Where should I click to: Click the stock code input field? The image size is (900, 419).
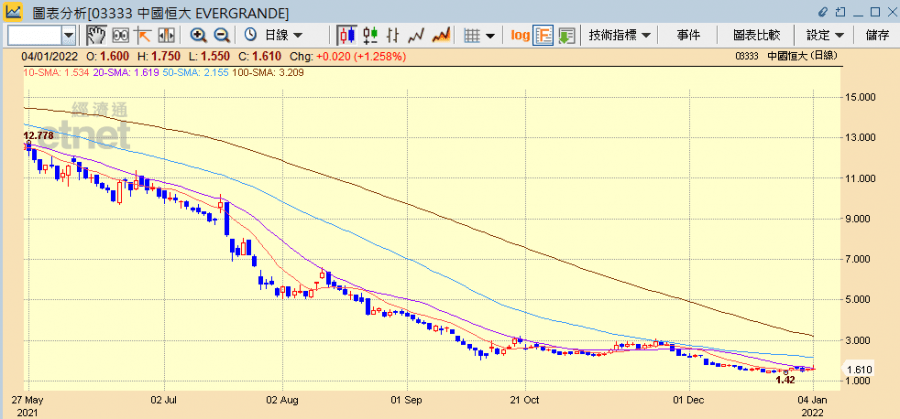pyautogui.click(x=33, y=35)
